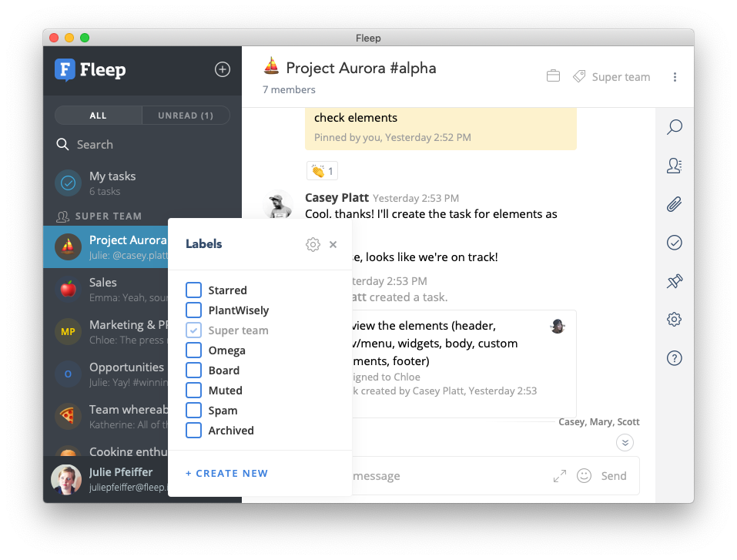Viewport: 737px width, 560px height.
Task: Collapse the SUPER TEAM section header
Action: coord(99,216)
